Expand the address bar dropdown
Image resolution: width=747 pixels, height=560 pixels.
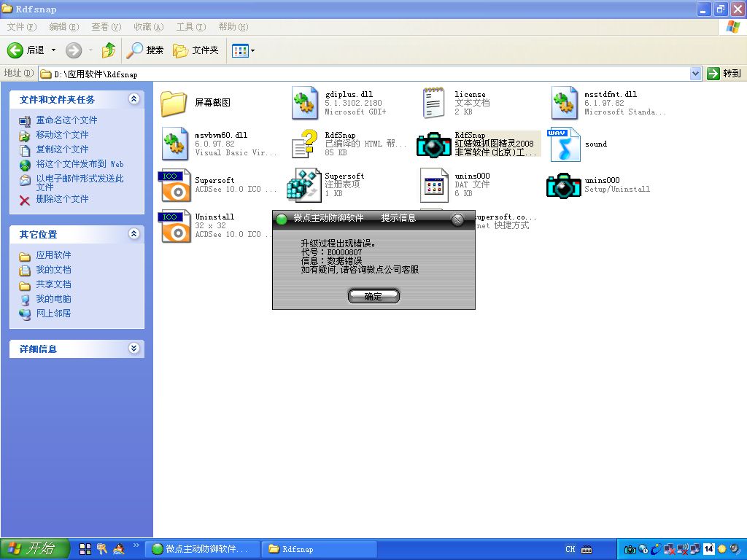[x=695, y=74]
